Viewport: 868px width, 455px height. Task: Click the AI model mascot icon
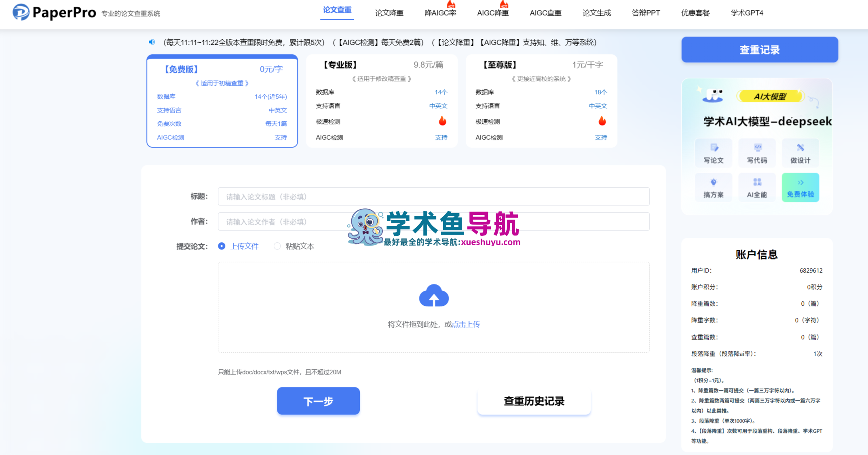712,95
